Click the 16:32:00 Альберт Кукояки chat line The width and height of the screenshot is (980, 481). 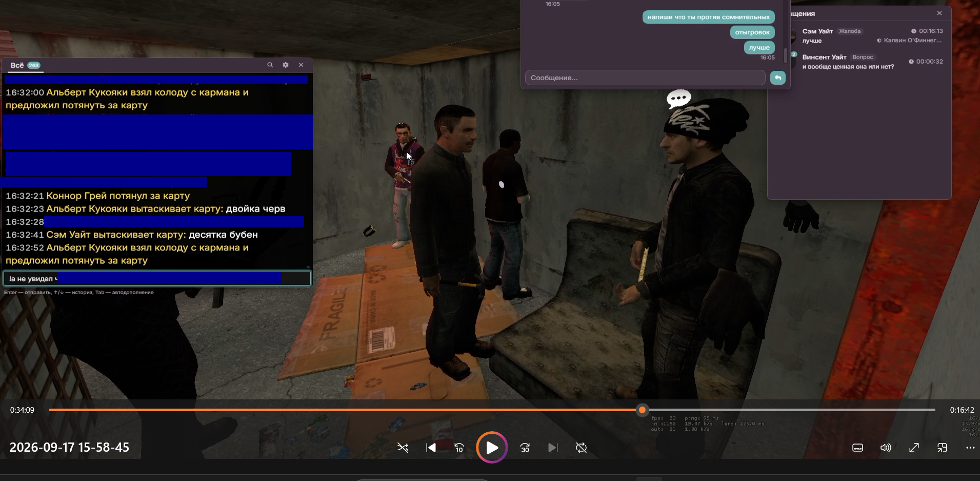tap(127, 99)
